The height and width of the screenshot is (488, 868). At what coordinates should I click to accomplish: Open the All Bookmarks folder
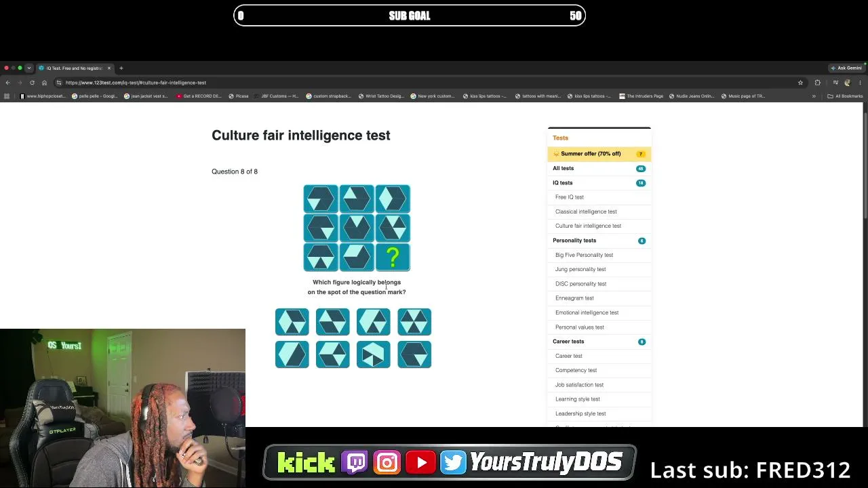pyautogui.click(x=845, y=96)
